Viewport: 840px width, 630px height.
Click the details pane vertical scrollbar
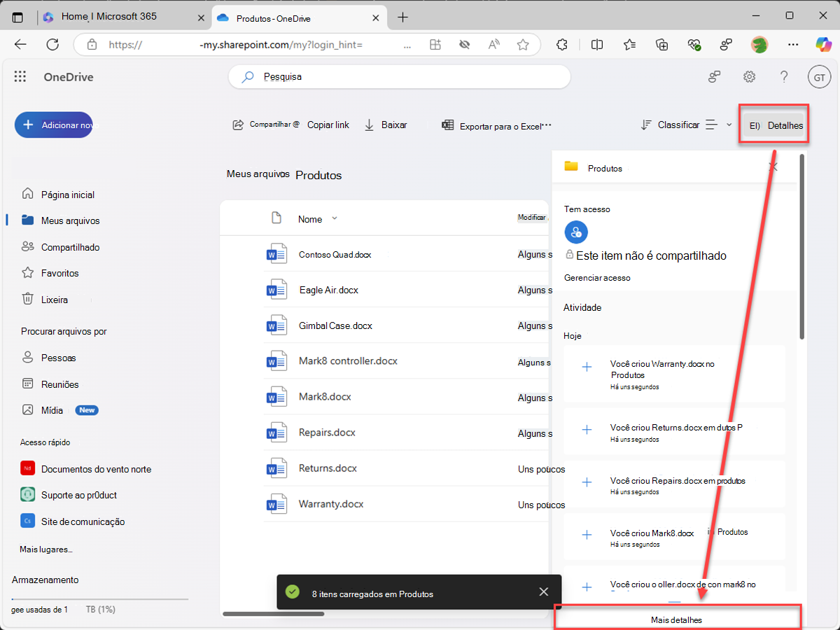tap(801, 246)
